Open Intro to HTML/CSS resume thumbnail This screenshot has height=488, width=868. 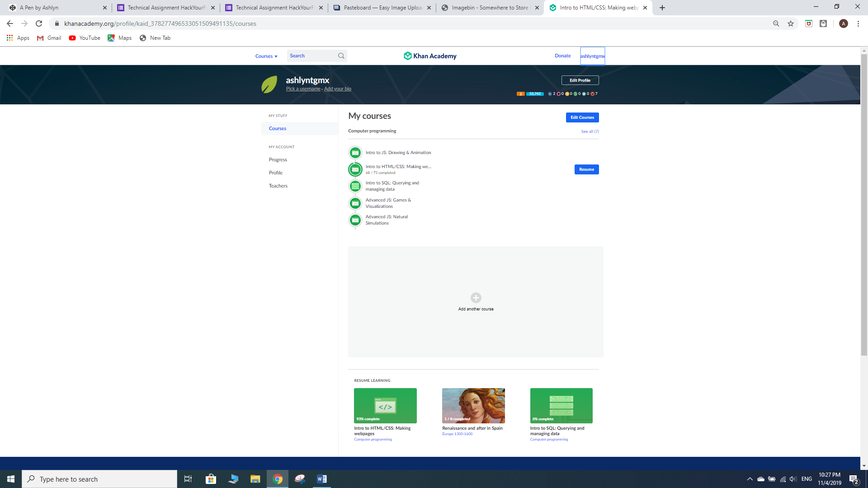385,406
